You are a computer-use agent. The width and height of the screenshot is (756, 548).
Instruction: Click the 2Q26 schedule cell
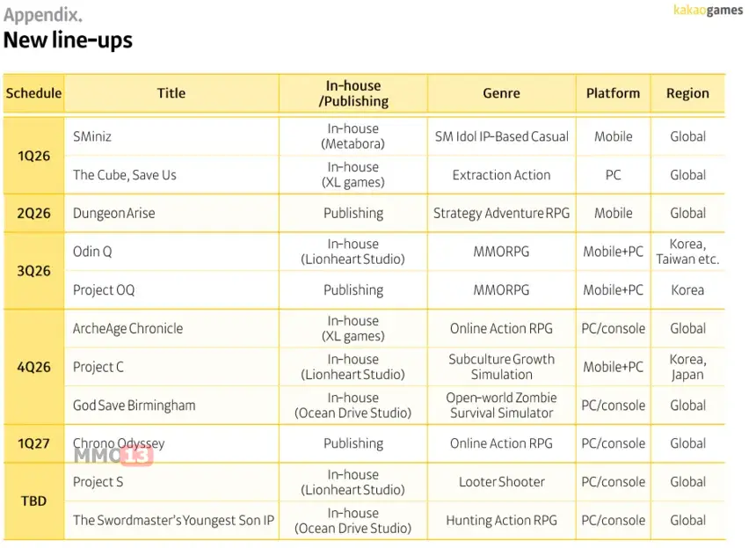33,213
